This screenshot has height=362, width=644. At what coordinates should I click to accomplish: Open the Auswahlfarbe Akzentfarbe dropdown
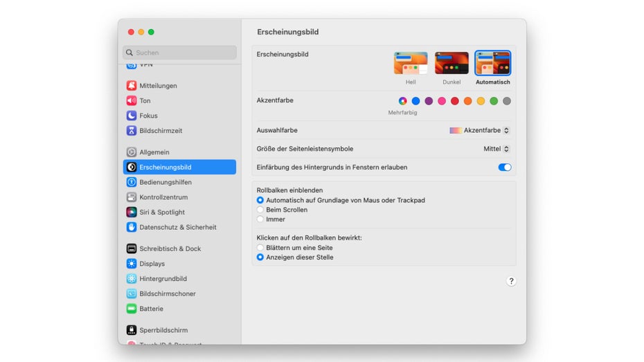[x=480, y=130]
